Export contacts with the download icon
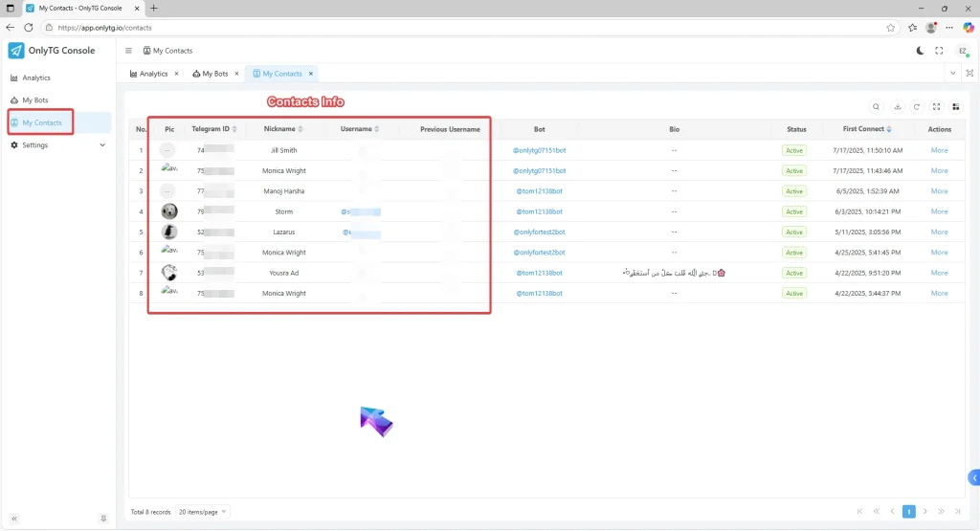 898,107
